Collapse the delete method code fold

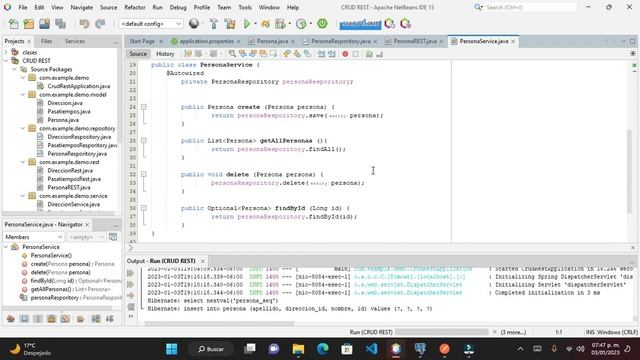(x=144, y=174)
